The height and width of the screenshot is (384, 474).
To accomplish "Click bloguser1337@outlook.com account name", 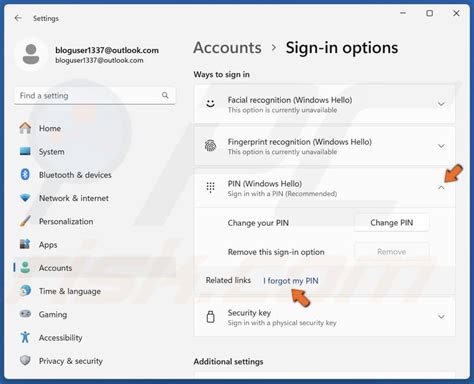I will (107, 50).
